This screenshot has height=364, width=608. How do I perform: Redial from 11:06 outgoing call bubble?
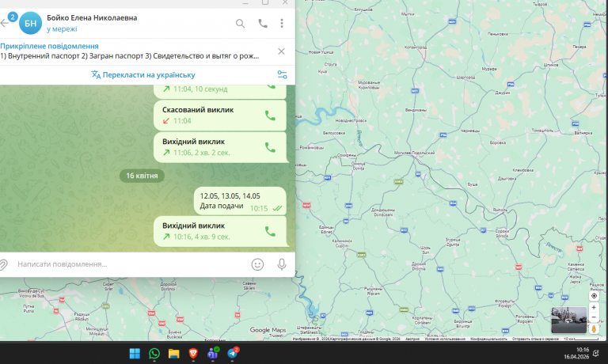270,147
